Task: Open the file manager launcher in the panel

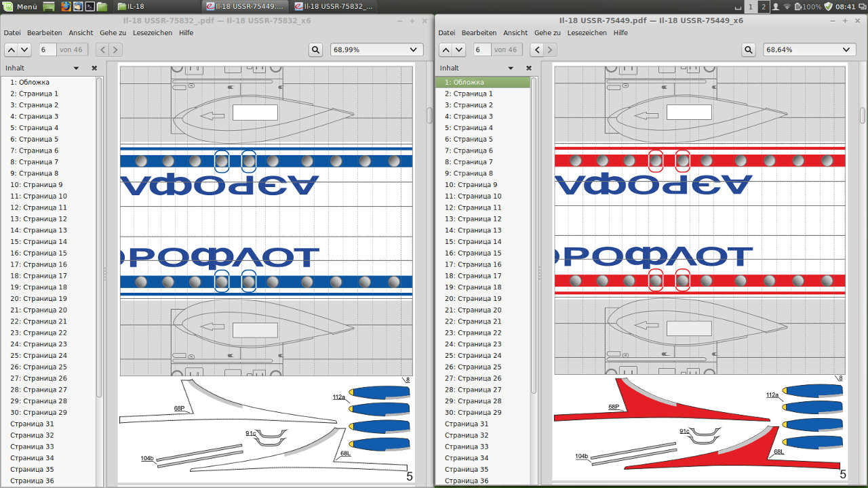Action: pos(102,7)
